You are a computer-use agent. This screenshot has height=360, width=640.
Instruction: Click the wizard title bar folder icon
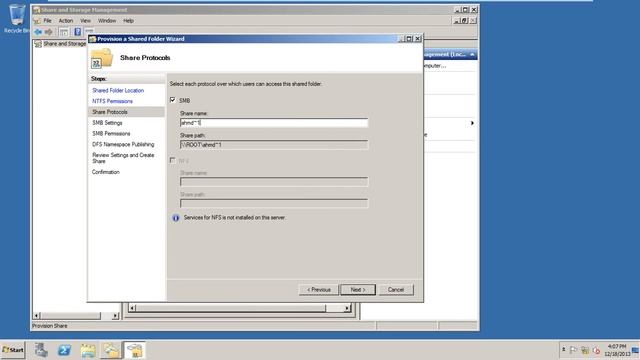pos(93,39)
